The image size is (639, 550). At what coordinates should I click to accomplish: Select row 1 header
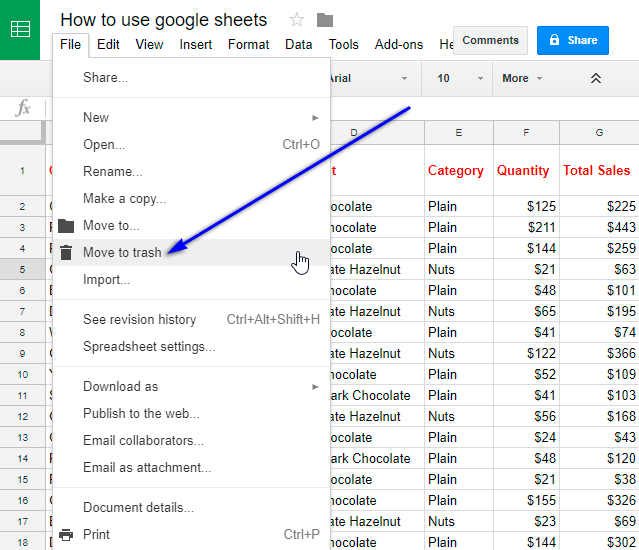(x=22, y=170)
